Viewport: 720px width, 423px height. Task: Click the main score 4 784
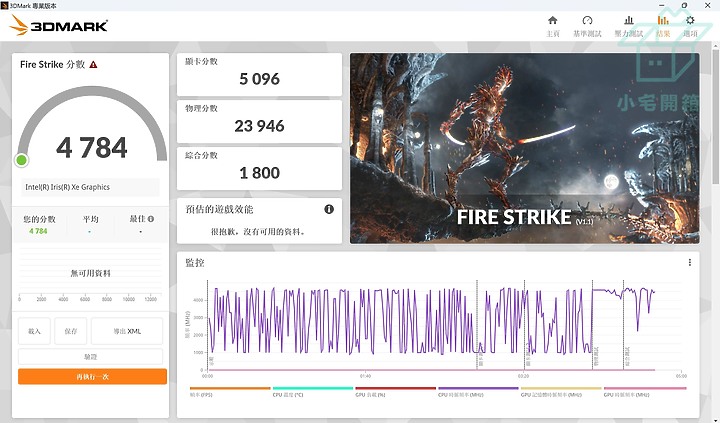click(x=92, y=147)
